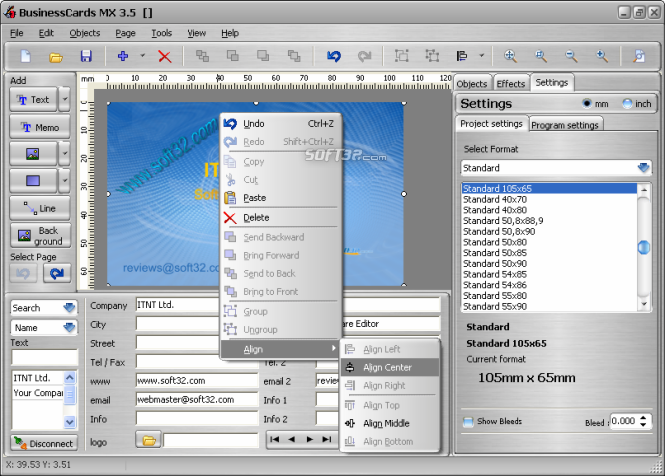Click the first grey layer-order toolbar icon

point(202,56)
